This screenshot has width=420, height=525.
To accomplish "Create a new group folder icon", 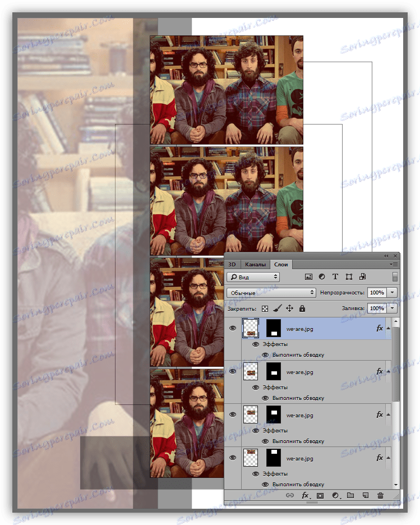I will [x=350, y=495].
